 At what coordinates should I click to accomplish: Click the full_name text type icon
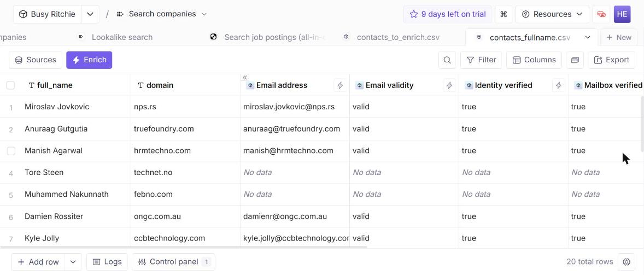point(31,85)
